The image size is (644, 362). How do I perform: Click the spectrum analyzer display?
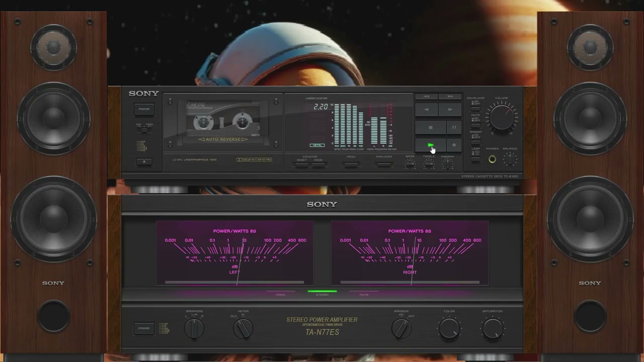349,124
